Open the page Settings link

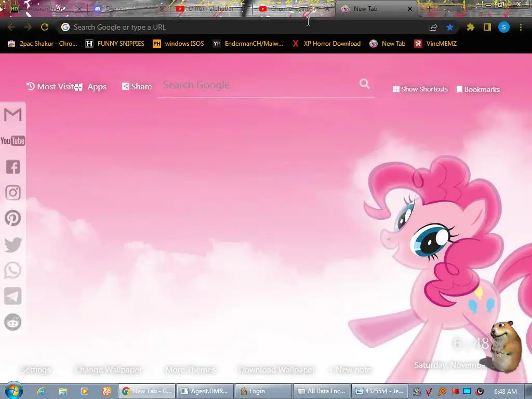(36, 370)
